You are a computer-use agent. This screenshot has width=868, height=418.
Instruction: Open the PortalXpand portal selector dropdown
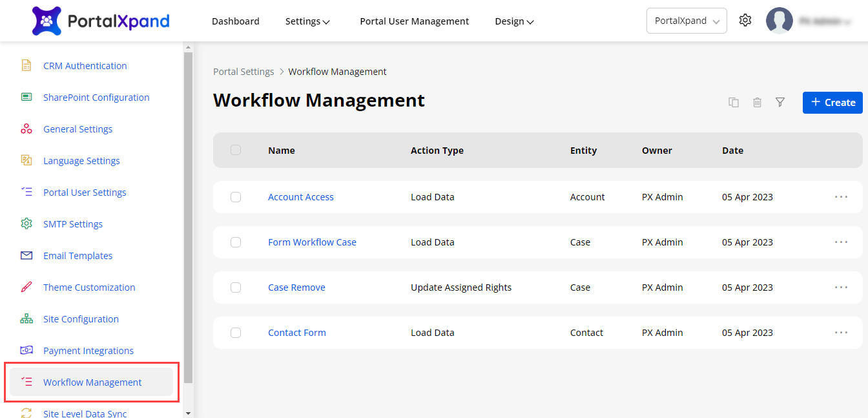pyautogui.click(x=687, y=21)
